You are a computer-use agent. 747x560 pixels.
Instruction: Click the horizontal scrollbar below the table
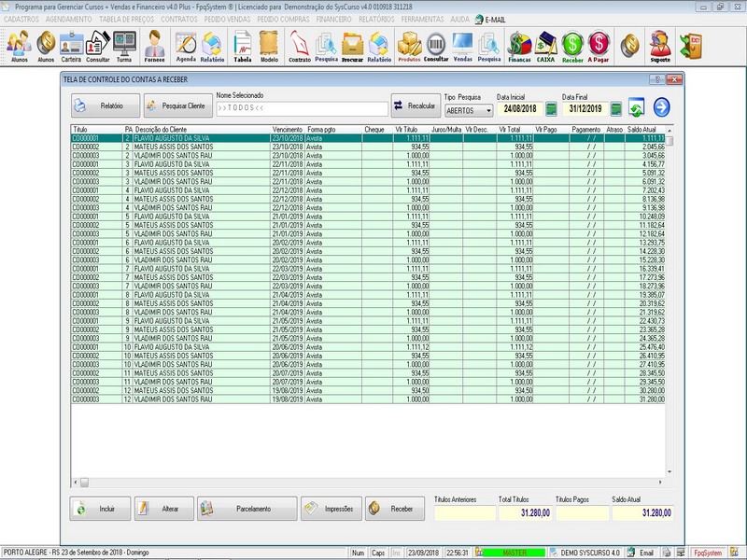click(x=373, y=483)
